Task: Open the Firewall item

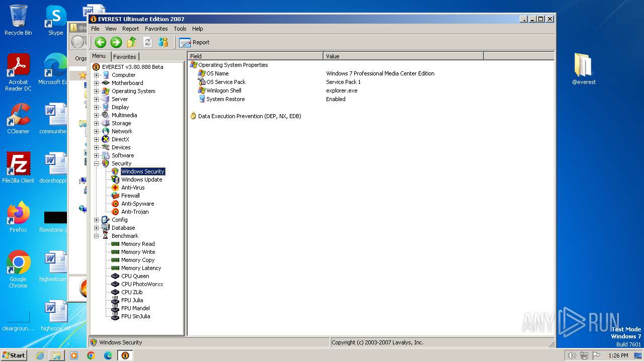Action: (x=130, y=196)
